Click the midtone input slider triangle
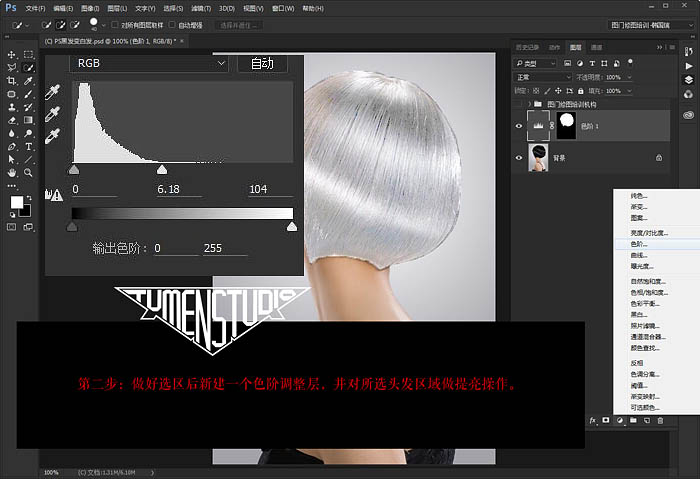This screenshot has height=479, width=700. (x=162, y=169)
